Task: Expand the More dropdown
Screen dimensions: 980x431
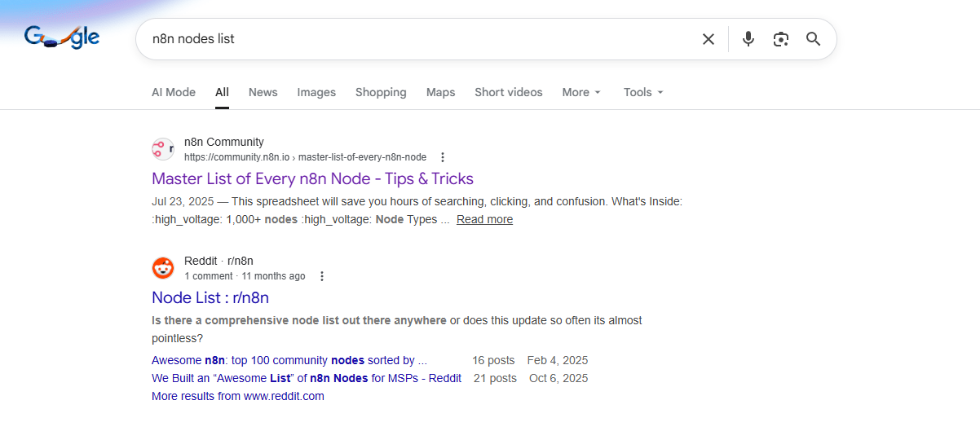Action: click(x=581, y=92)
